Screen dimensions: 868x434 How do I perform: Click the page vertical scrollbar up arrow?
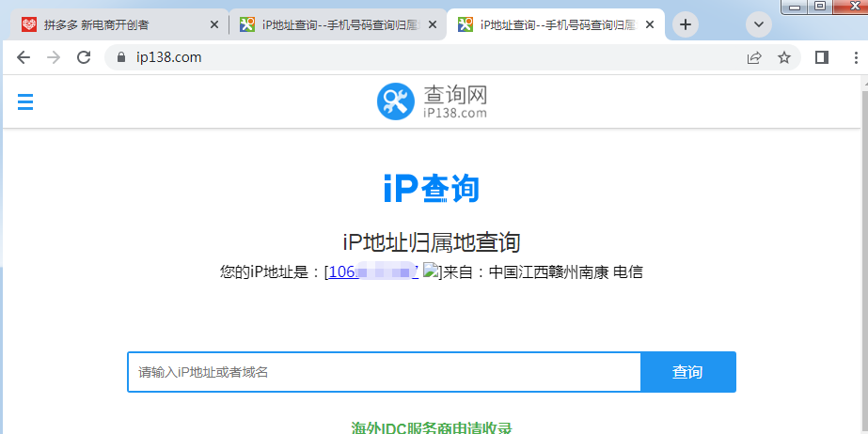pos(864,82)
